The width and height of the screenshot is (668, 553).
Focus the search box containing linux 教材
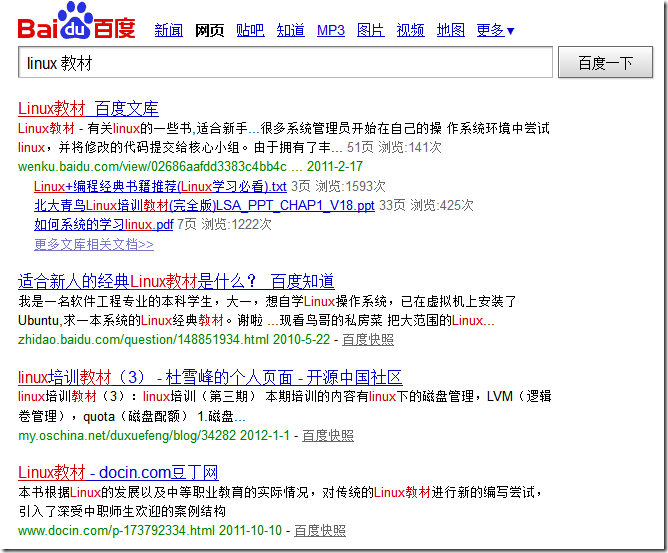[x=285, y=63]
